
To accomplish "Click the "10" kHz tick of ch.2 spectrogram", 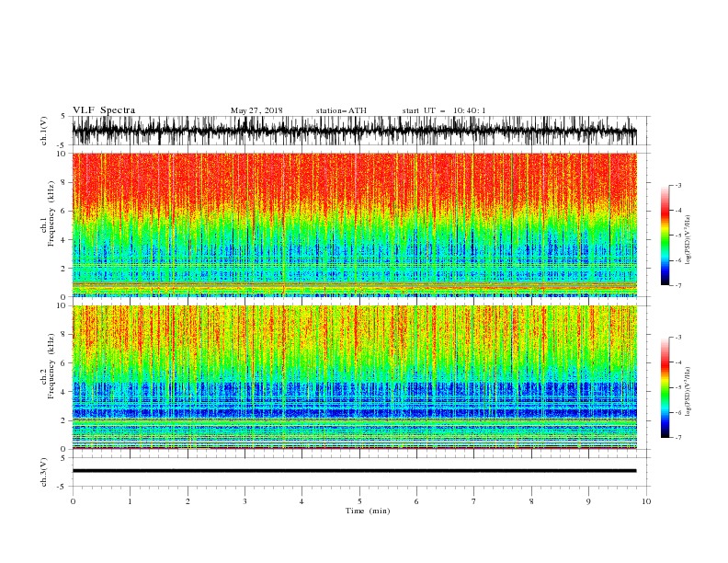I will [x=63, y=305].
